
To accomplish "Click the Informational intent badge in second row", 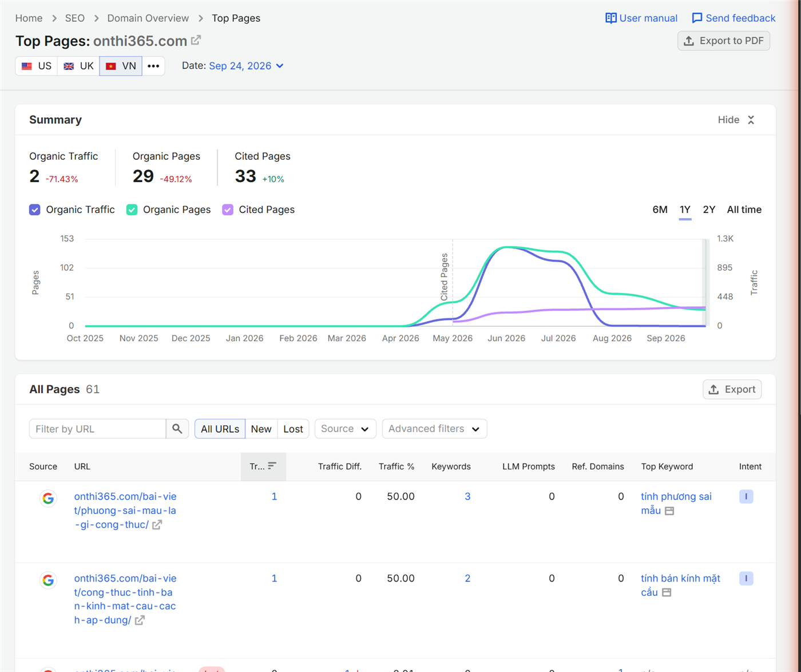I will tap(746, 578).
